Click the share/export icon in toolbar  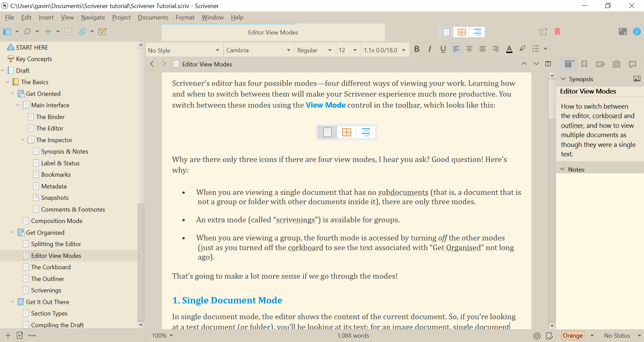(x=543, y=32)
